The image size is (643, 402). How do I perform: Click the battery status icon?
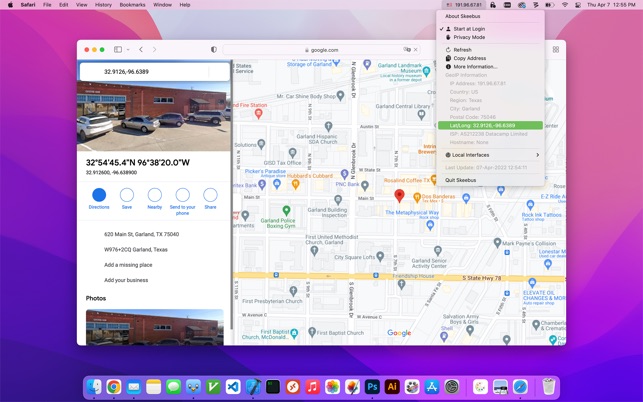tap(550, 5)
